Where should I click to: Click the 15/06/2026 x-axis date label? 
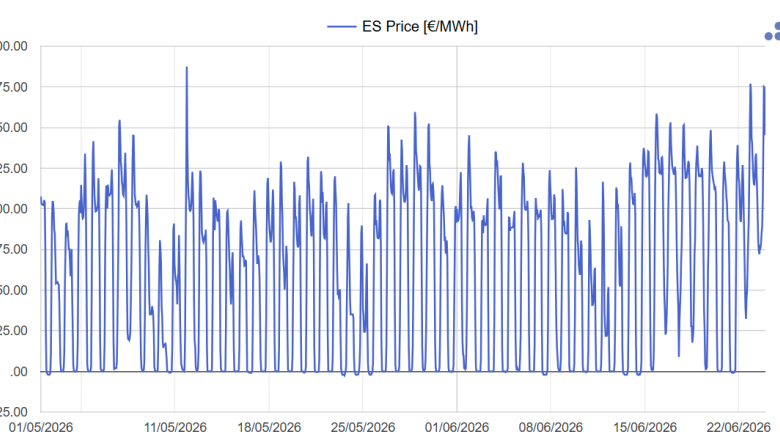click(645, 427)
